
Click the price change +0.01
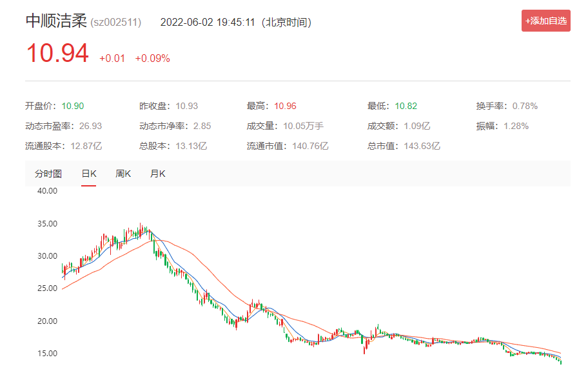[112, 59]
